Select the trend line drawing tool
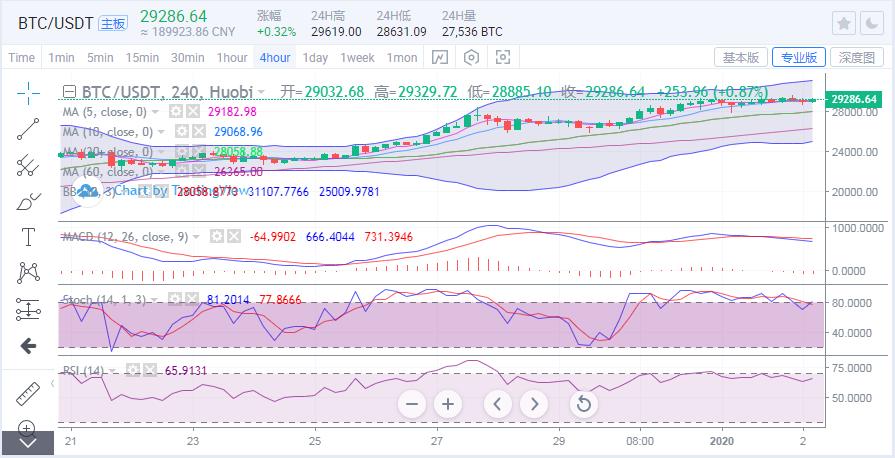Screen dimensions: 895x458 click(x=27, y=129)
